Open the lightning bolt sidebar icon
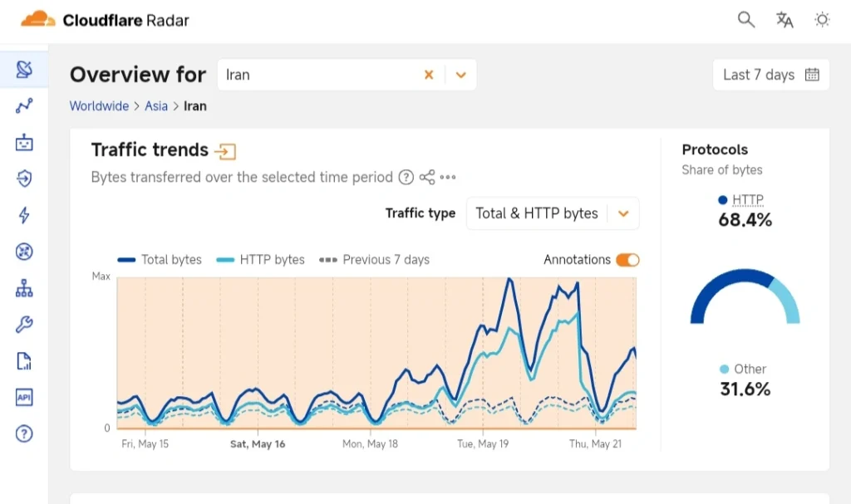The height and width of the screenshot is (504, 851). pyautogui.click(x=24, y=215)
